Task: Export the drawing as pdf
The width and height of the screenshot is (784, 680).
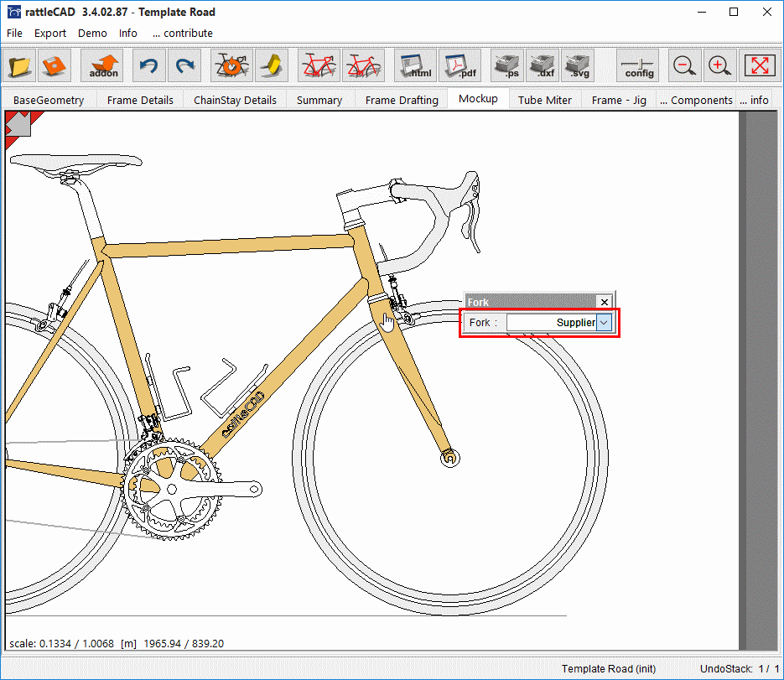Action: point(460,65)
